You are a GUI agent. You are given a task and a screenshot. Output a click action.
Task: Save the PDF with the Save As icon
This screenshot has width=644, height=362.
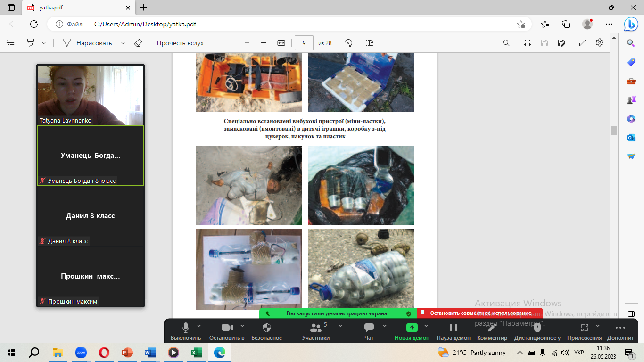click(x=561, y=43)
